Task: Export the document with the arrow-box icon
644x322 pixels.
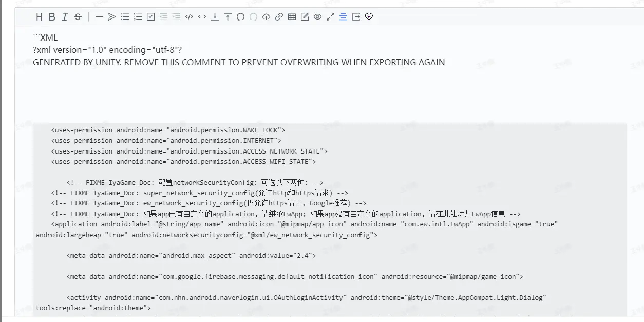Action: pos(356,17)
